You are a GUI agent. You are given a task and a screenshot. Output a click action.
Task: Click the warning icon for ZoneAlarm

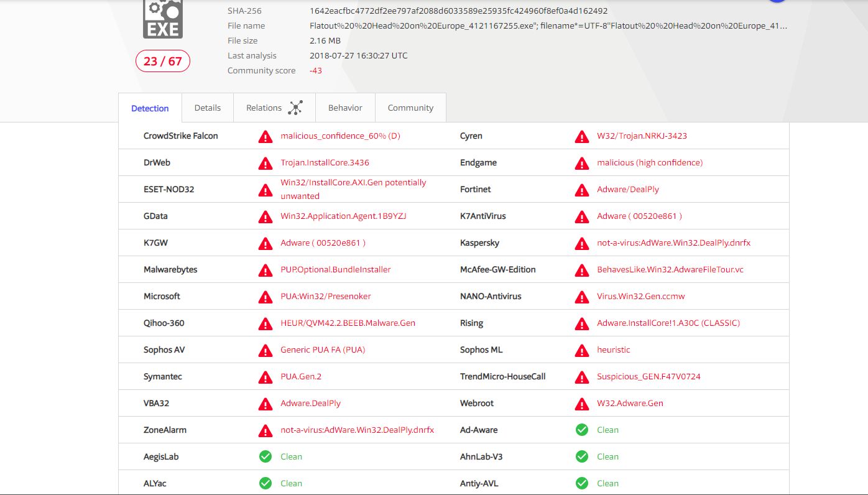tap(265, 430)
